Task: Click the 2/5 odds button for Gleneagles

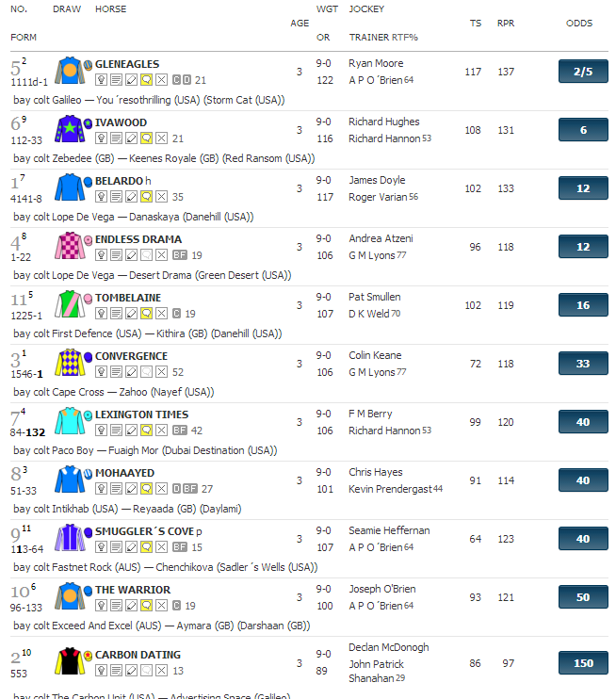Action: (583, 72)
